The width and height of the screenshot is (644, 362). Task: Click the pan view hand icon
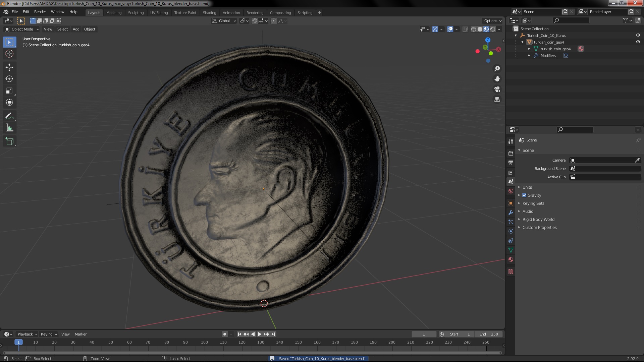[497, 79]
